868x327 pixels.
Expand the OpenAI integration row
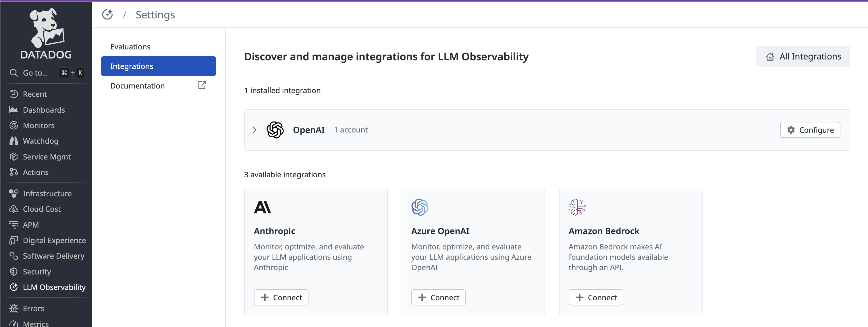(254, 130)
